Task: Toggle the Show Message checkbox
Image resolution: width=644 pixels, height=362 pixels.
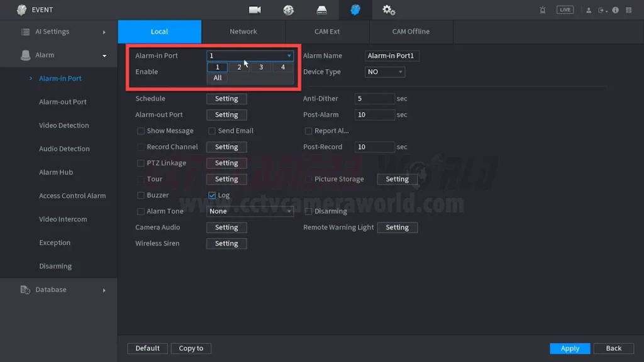Action: (141, 131)
